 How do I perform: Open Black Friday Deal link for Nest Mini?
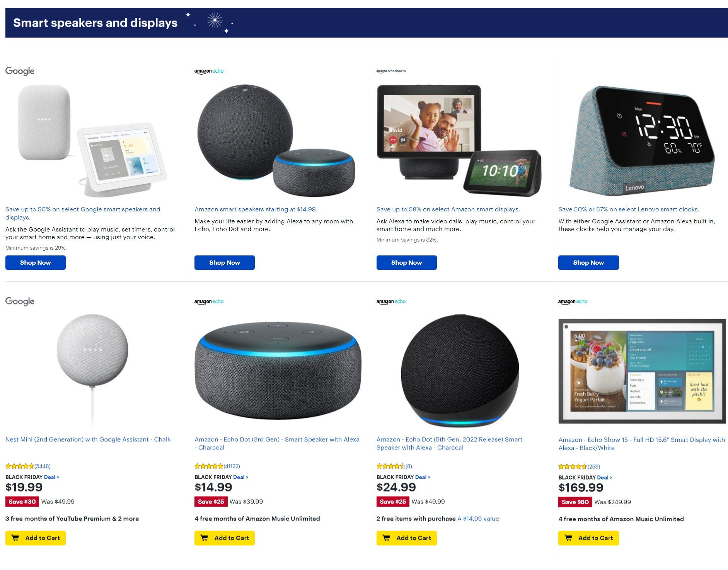51,477
